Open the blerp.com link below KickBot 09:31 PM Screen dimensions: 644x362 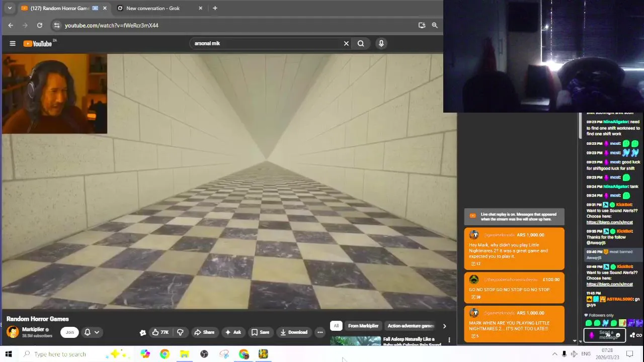pos(609,222)
